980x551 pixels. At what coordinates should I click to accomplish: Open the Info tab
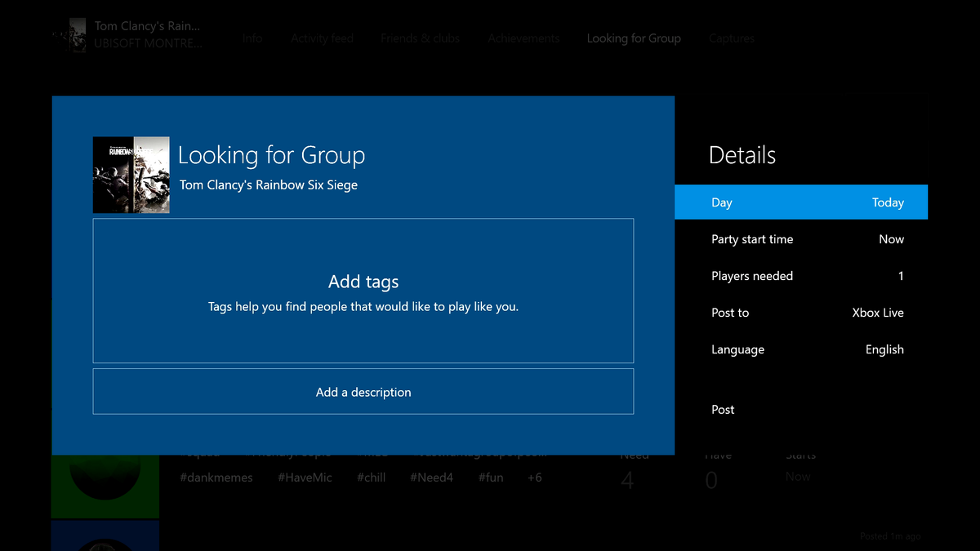(252, 38)
